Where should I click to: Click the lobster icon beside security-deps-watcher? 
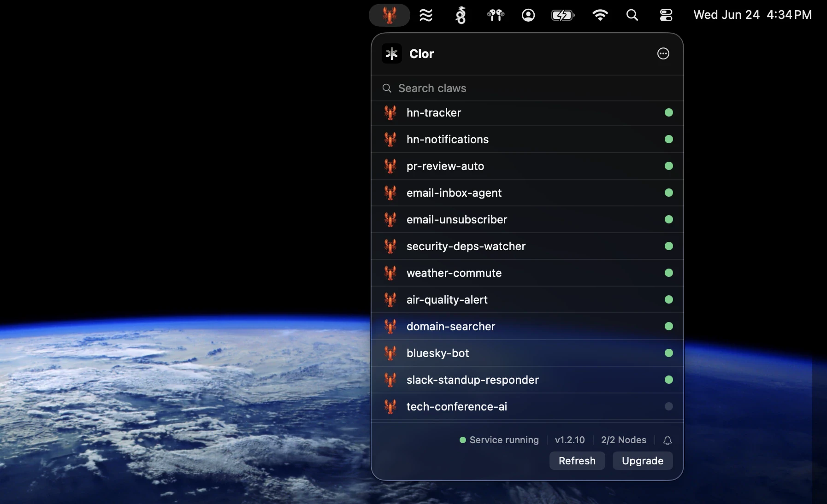390,246
